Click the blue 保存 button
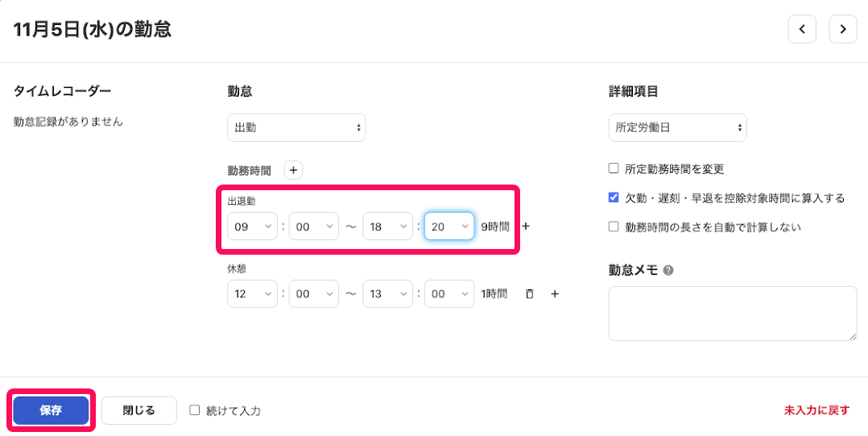 [x=51, y=410]
